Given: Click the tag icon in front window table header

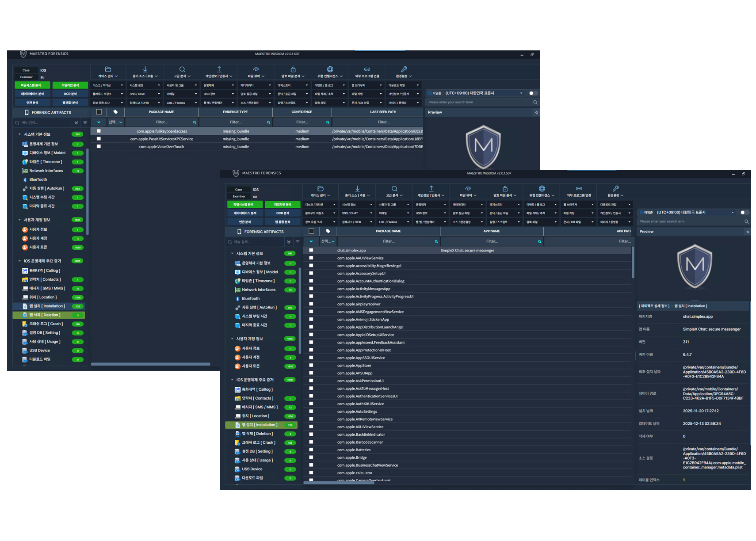Looking at the screenshot, I should [328, 231].
